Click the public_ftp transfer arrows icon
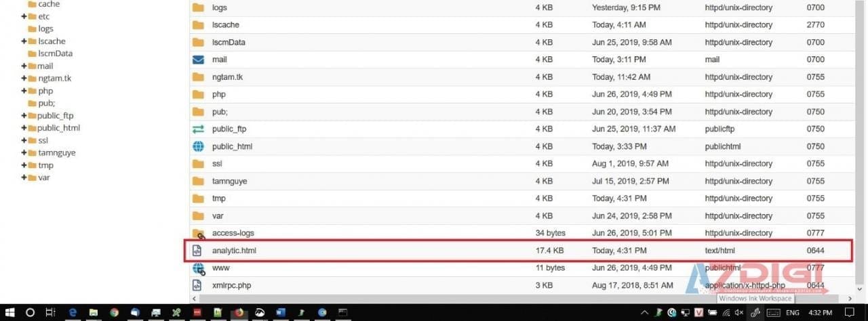Image resolution: width=868 pixels, height=321 pixels. click(198, 129)
